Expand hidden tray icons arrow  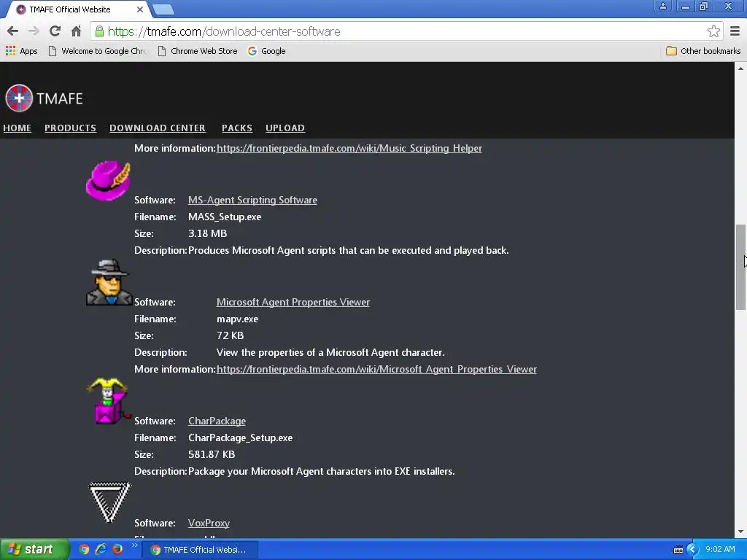692,550
